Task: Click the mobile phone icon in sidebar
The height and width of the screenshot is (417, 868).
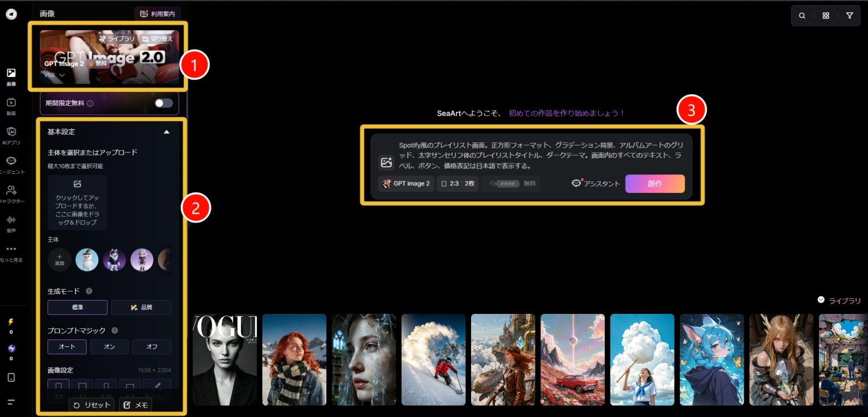Action: (x=11, y=378)
